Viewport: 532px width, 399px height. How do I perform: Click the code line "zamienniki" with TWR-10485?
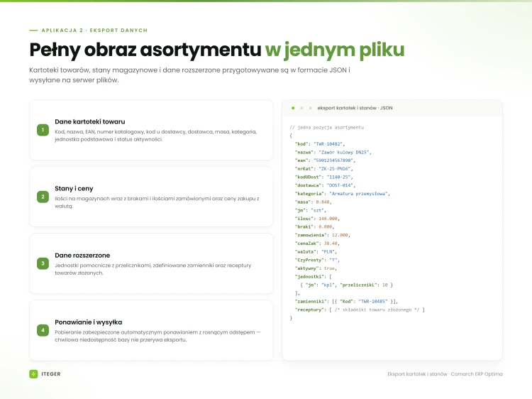pos(346,302)
